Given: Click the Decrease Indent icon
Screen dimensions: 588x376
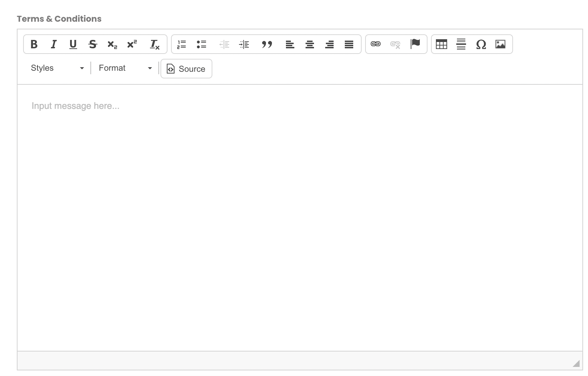Looking at the screenshot, I should tap(224, 44).
